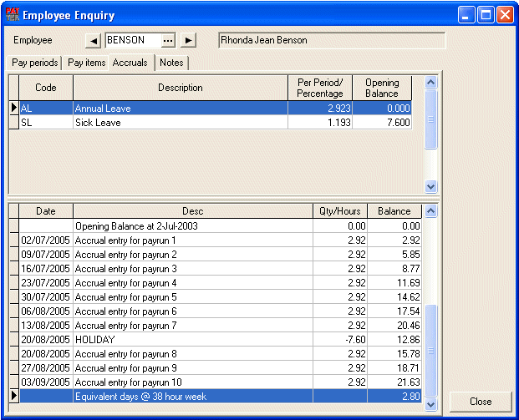Click the 27/08/2005 date cell

[46, 368]
